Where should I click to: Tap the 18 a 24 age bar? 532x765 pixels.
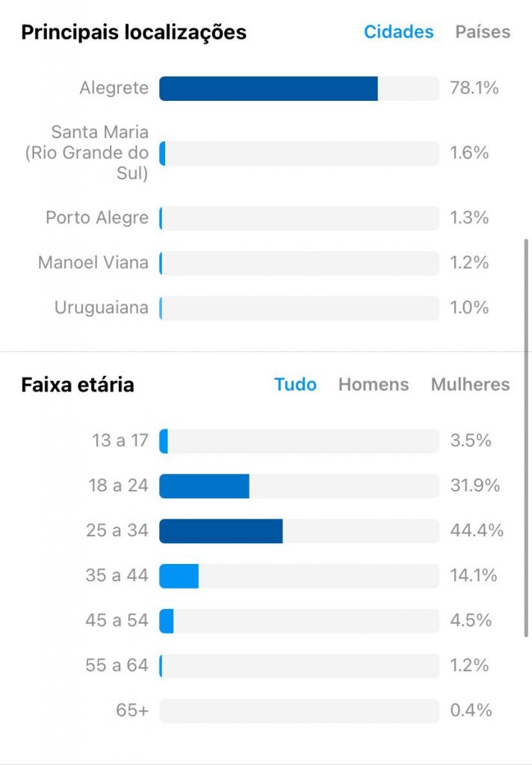point(299,486)
